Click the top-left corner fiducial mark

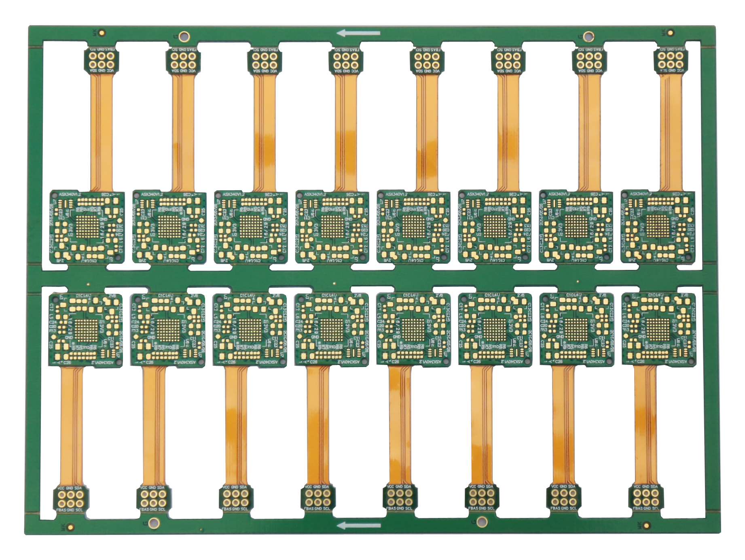[x=102, y=33]
